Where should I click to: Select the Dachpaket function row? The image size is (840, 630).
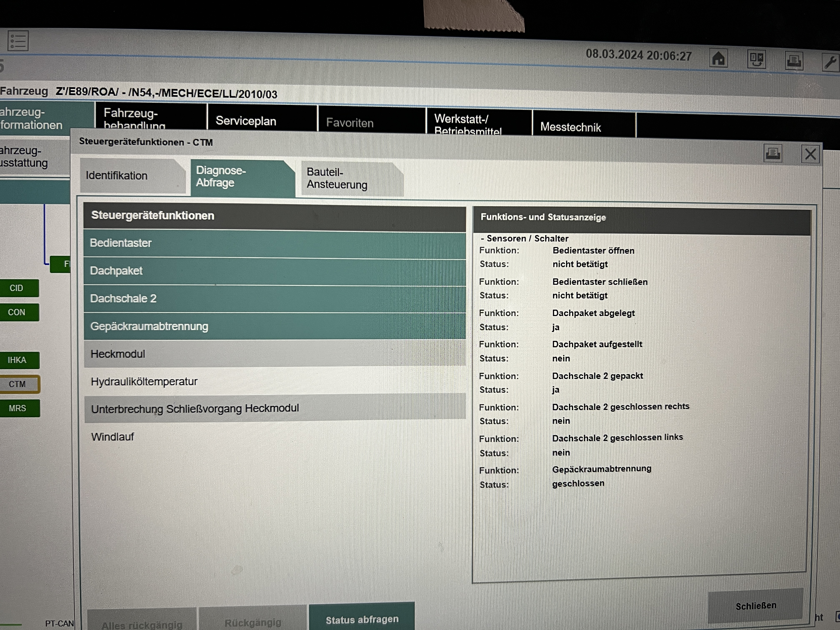point(275,271)
